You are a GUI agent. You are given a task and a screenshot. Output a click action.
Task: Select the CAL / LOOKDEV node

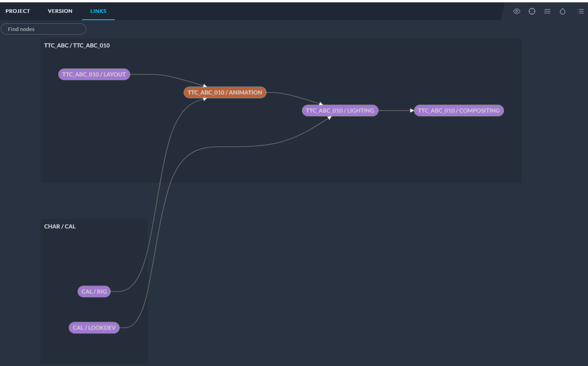(94, 328)
